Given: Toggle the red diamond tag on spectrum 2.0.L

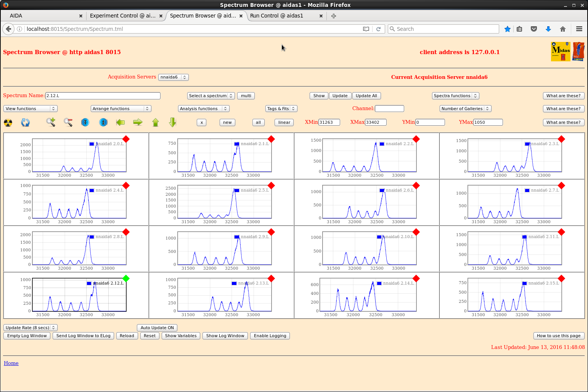Looking at the screenshot, I should click(126, 139).
